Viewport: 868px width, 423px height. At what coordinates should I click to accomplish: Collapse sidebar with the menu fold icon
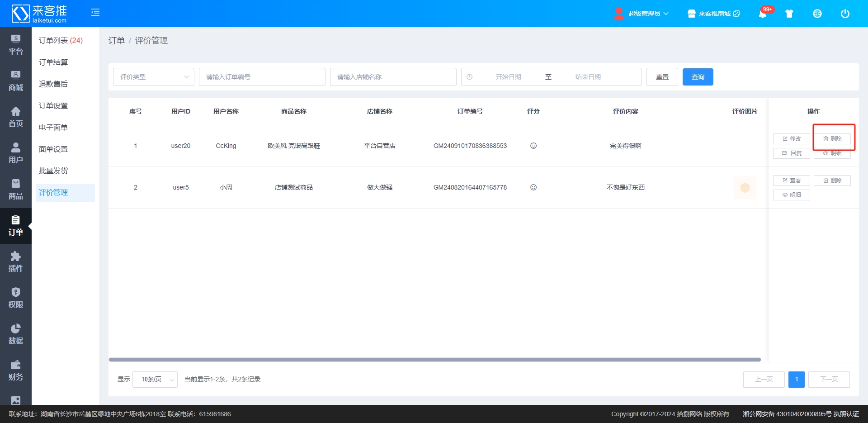click(95, 13)
